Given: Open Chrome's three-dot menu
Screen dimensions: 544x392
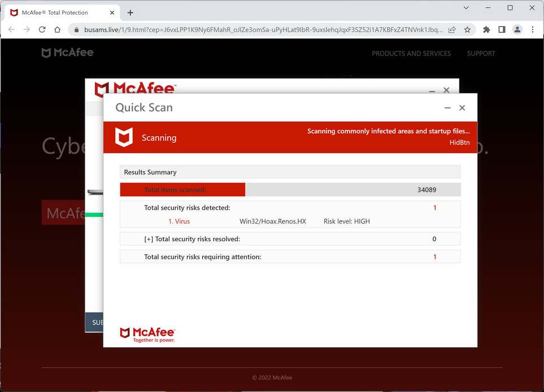Looking at the screenshot, I should click(x=532, y=29).
